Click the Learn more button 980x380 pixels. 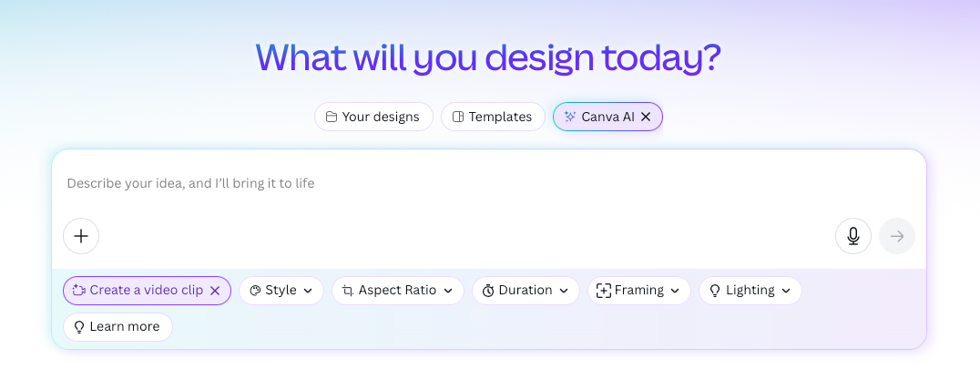tap(117, 327)
